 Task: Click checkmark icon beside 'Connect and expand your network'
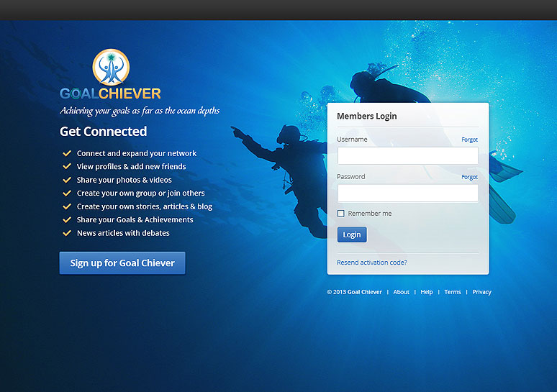(67, 153)
